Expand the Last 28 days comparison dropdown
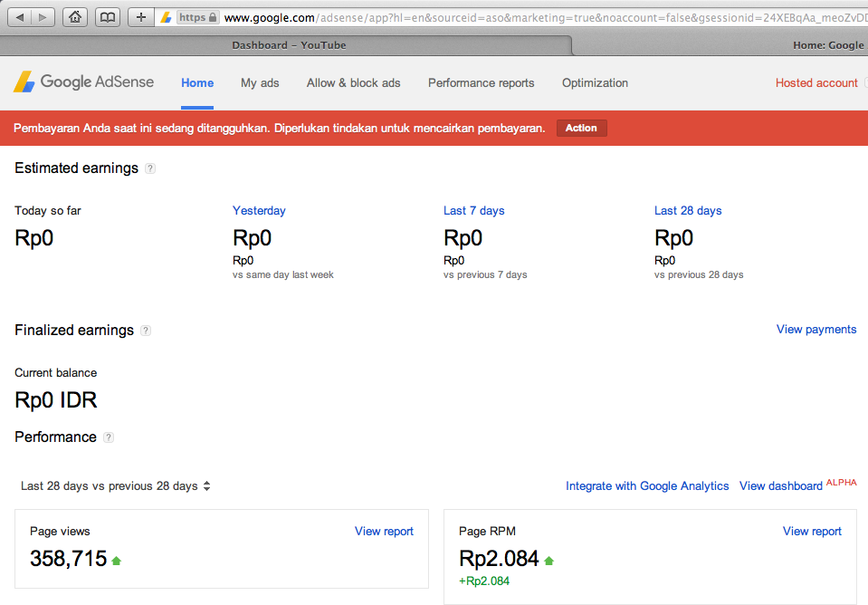The width and height of the screenshot is (868, 605). [x=116, y=486]
